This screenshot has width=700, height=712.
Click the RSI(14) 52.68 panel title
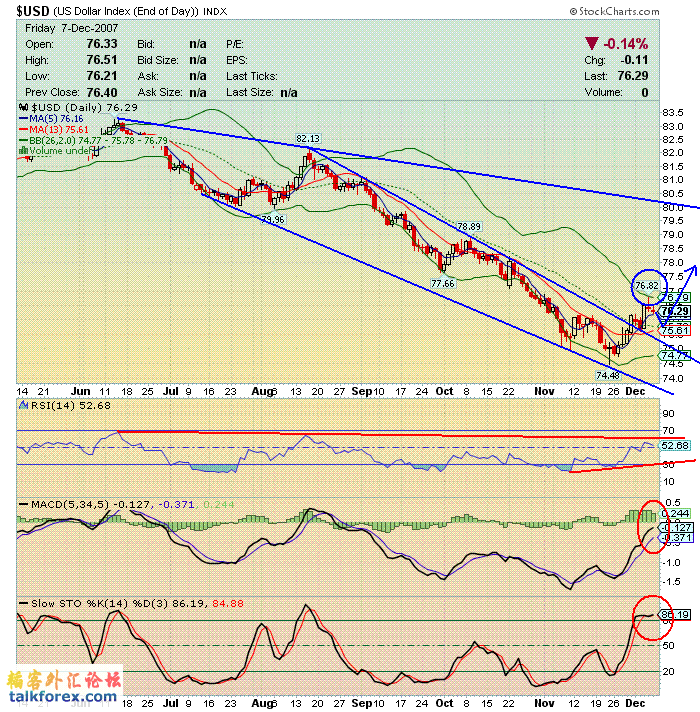(x=70, y=405)
